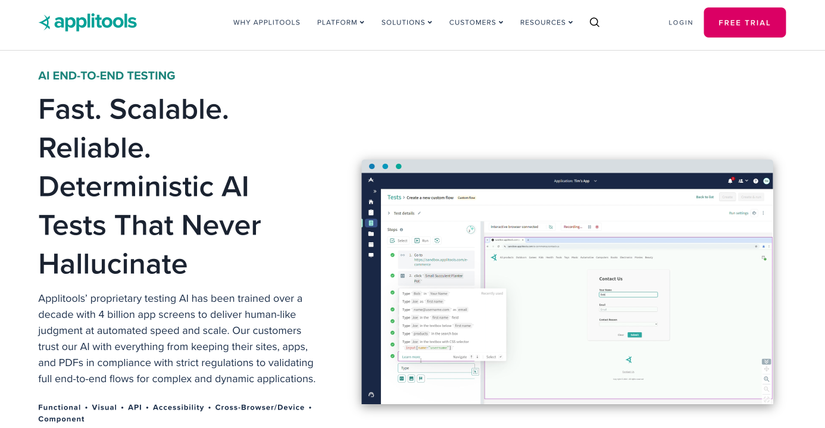Image resolution: width=825 pixels, height=428 pixels.
Task: Click the Applitools logo in demo header
Action: (371, 180)
